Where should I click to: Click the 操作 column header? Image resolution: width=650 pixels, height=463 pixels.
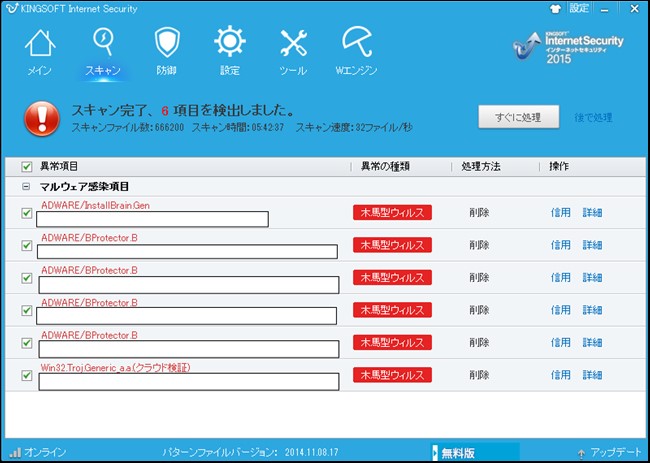tap(559, 167)
